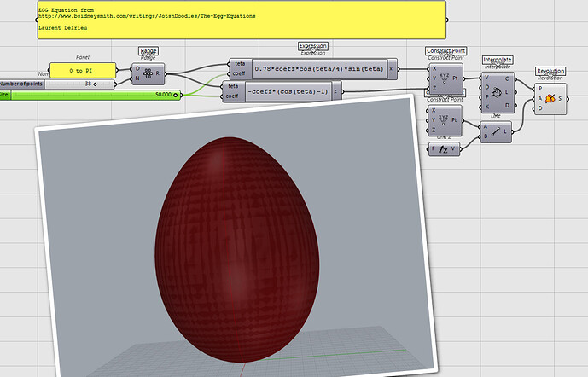588x377 pixels.
Task: Click the 'Number of points' slider label
Action: (21, 84)
